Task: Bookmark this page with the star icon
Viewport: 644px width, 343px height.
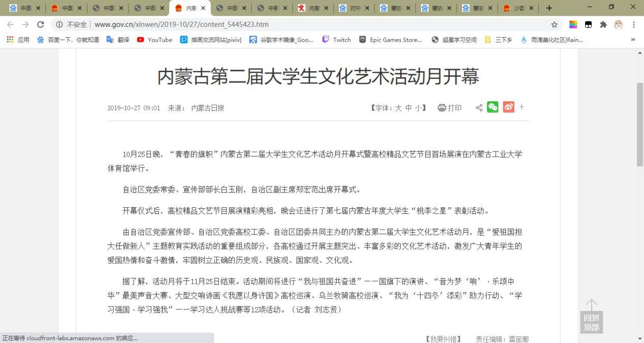Action: coord(554,24)
